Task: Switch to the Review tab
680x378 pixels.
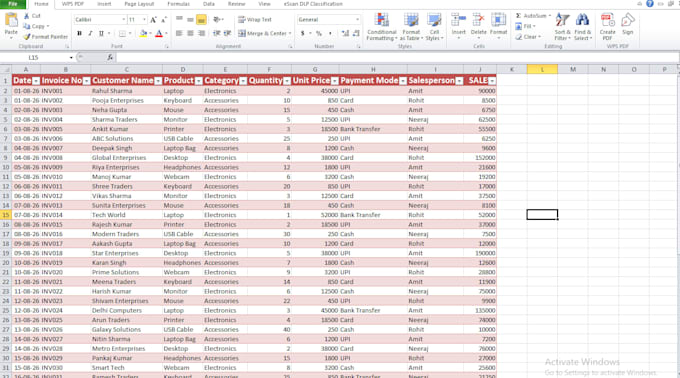Action: coord(236,4)
